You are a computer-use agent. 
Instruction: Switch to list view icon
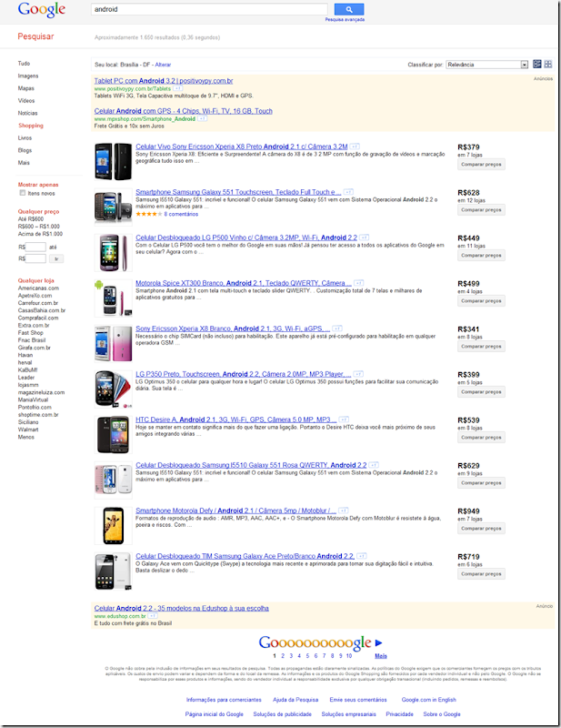tap(537, 64)
